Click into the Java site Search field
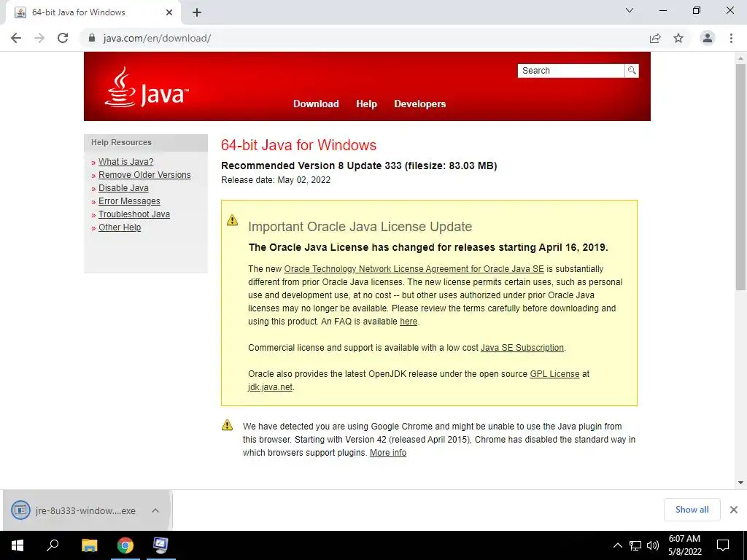This screenshot has width=747, height=560. click(570, 71)
